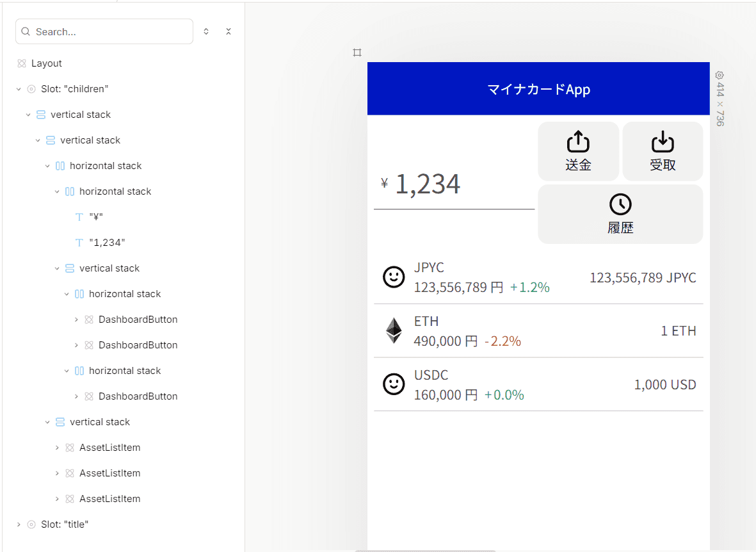The image size is (756, 552).
Task: Click the text icon next to "¥"
Action: (x=79, y=216)
